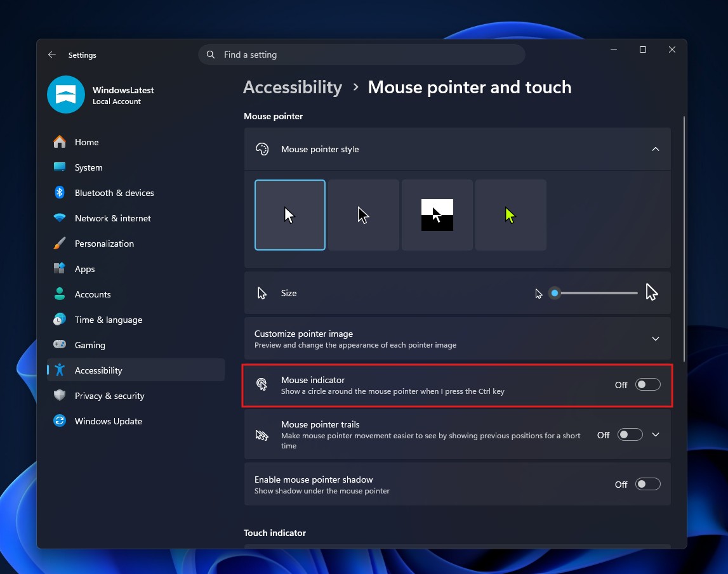Go back with the Settings back arrow
This screenshot has width=728, height=574.
pyautogui.click(x=52, y=55)
